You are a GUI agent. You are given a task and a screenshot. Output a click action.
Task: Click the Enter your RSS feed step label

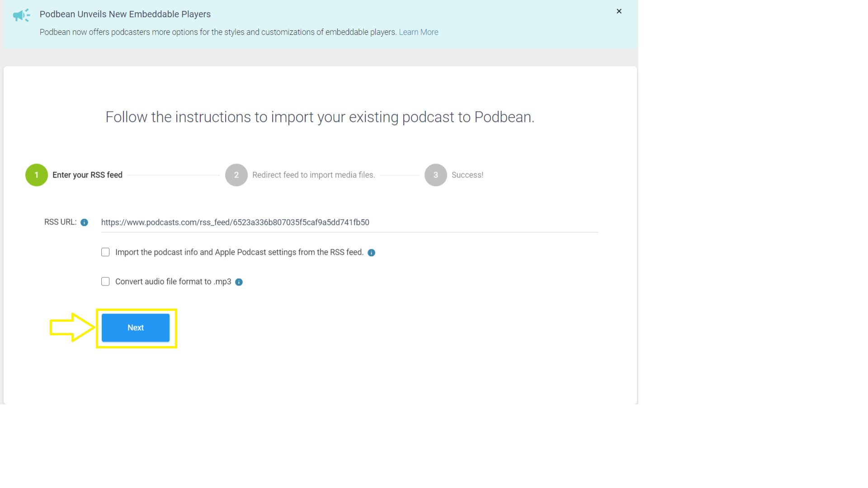click(87, 175)
